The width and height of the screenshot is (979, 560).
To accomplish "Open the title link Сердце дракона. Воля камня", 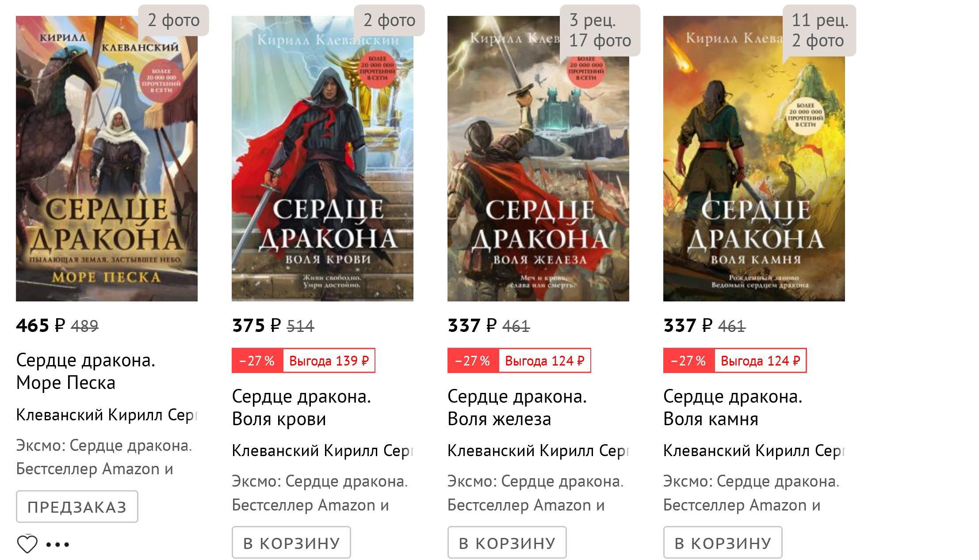I will click(733, 408).
